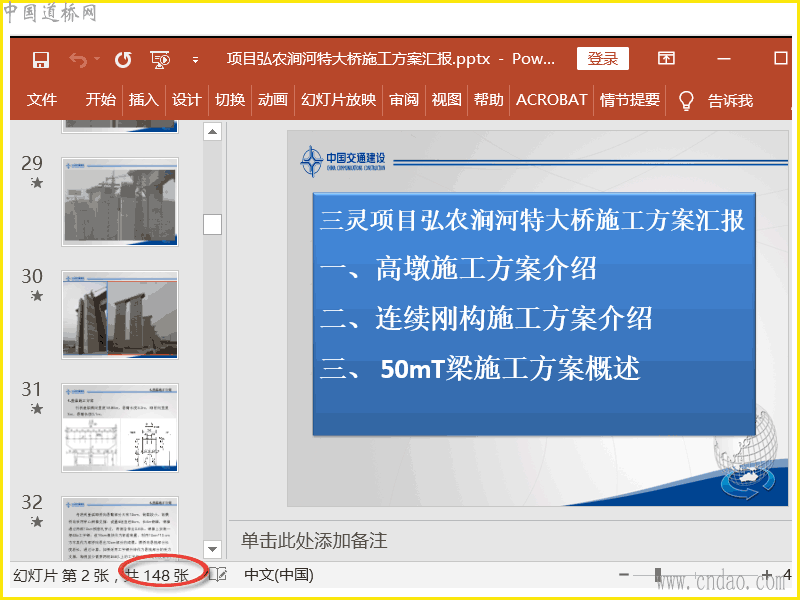This screenshot has height=600, width=800.
Task: Open the 幻灯片放映 tab
Action: (338, 99)
